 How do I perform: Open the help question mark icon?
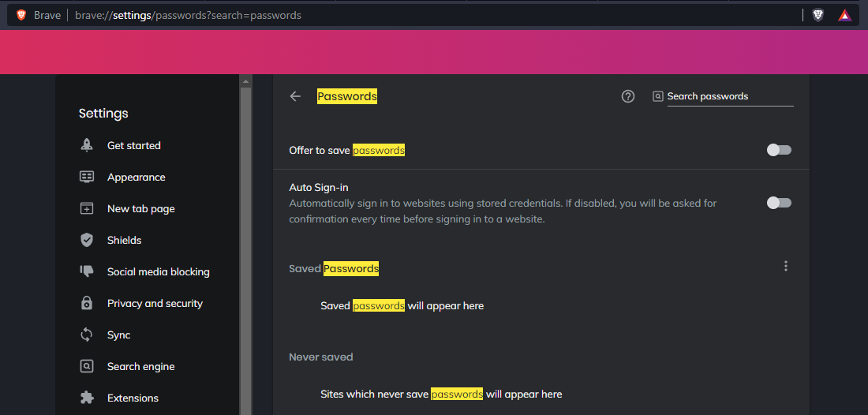click(628, 96)
